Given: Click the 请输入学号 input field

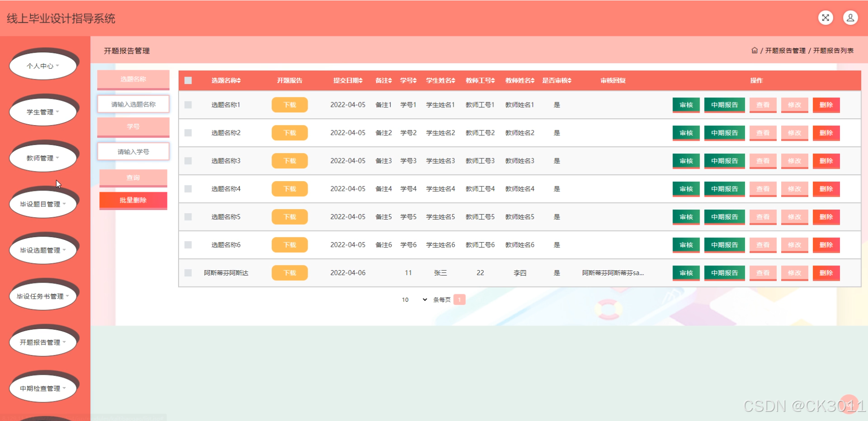Looking at the screenshot, I should (133, 151).
